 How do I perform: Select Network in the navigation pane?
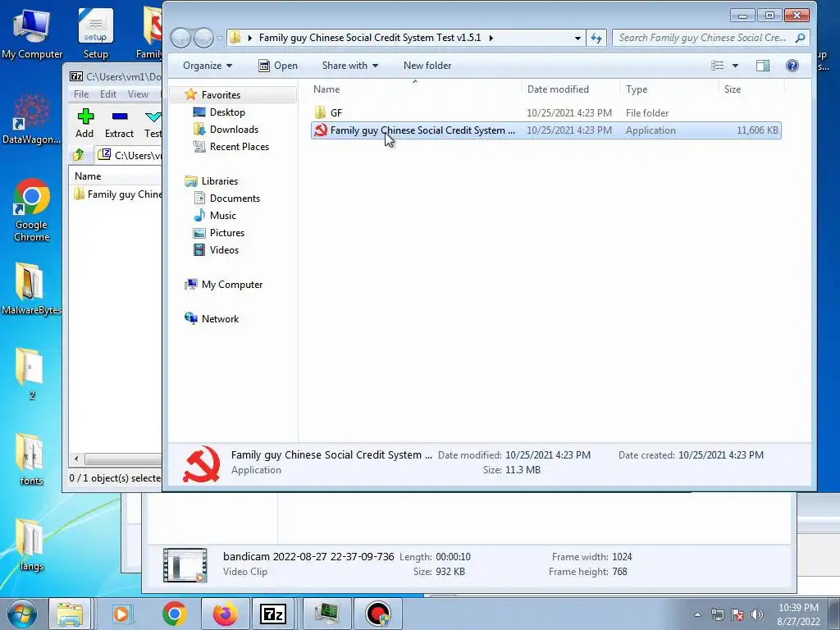click(x=212, y=319)
